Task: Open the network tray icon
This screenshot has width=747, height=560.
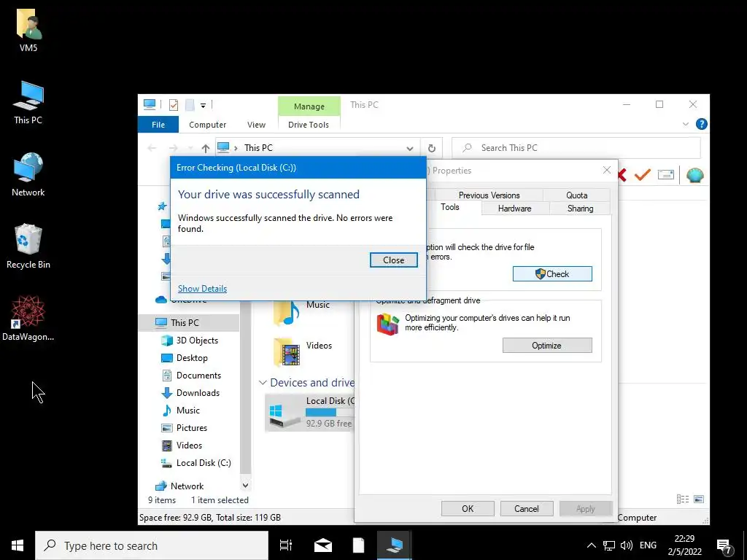Action: pos(609,545)
